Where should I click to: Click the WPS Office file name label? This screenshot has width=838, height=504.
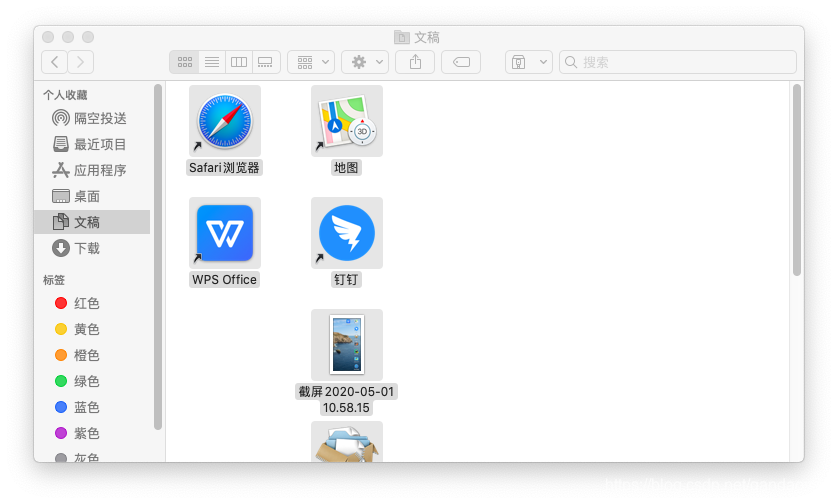(224, 280)
